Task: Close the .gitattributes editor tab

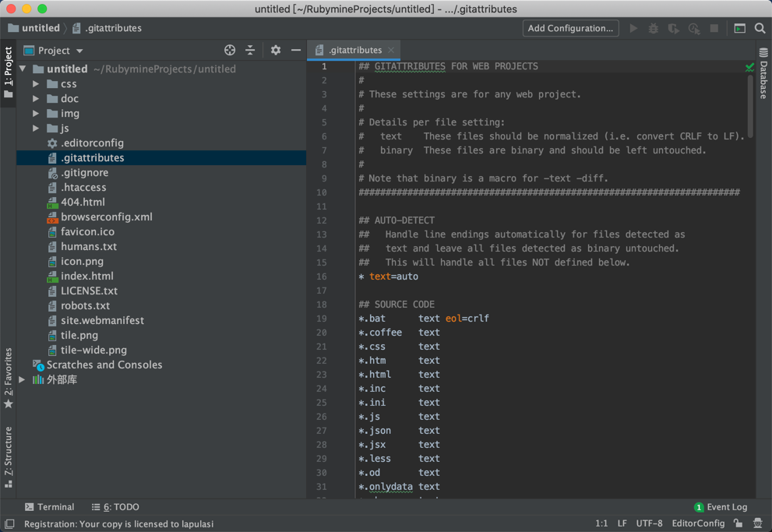Action: pyautogui.click(x=391, y=50)
